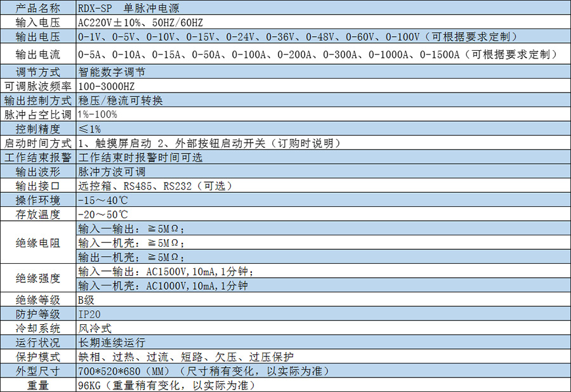Click the '输入电压' row label
Viewport: 571px width, 392px height.
pos(38,23)
